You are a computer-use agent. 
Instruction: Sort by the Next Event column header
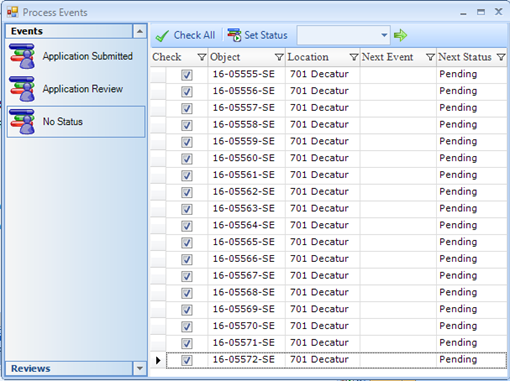(x=387, y=57)
